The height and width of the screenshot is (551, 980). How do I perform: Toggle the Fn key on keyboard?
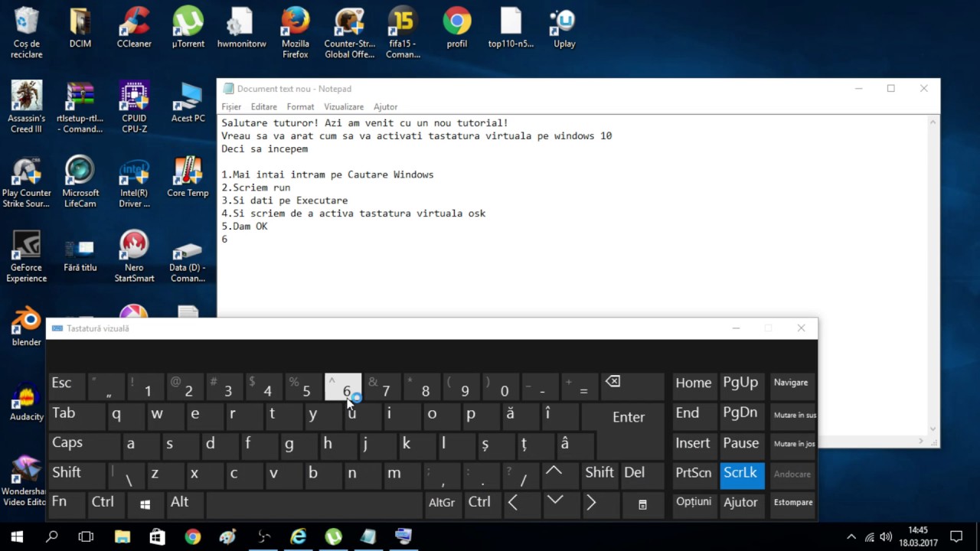(66, 506)
